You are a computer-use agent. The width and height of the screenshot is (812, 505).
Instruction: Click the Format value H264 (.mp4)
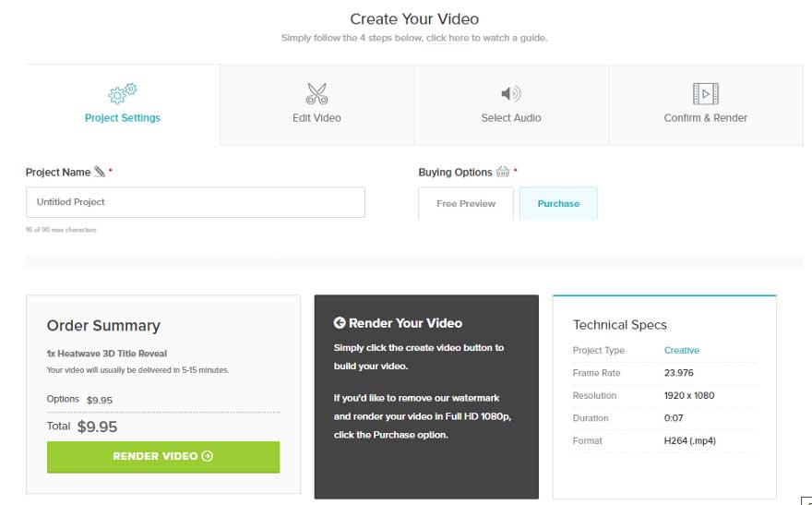click(690, 440)
